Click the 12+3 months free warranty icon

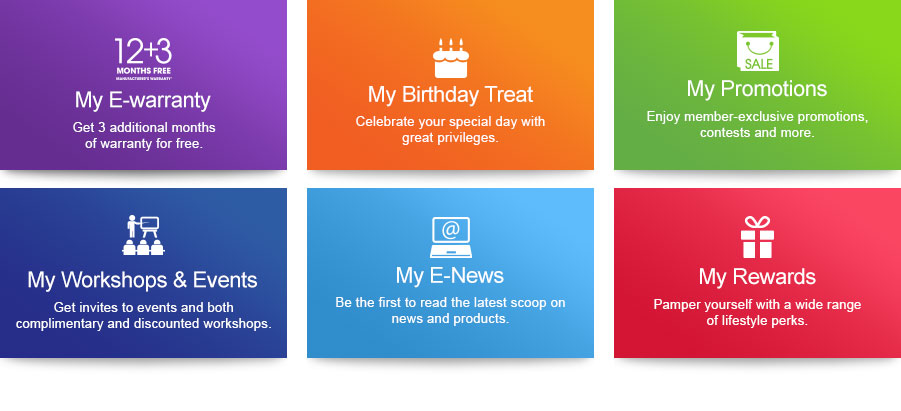144,57
